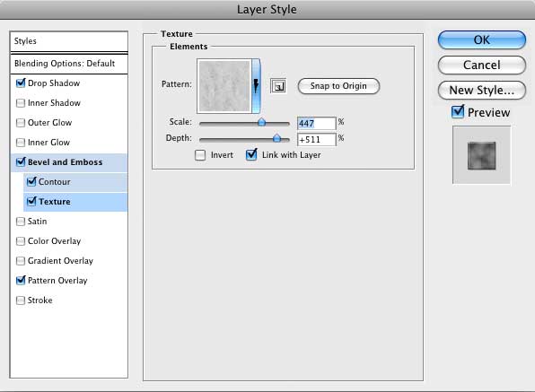535x392 pixels.
Task: Open the pattern picker dropdown arrow
Action: [256, 85]
